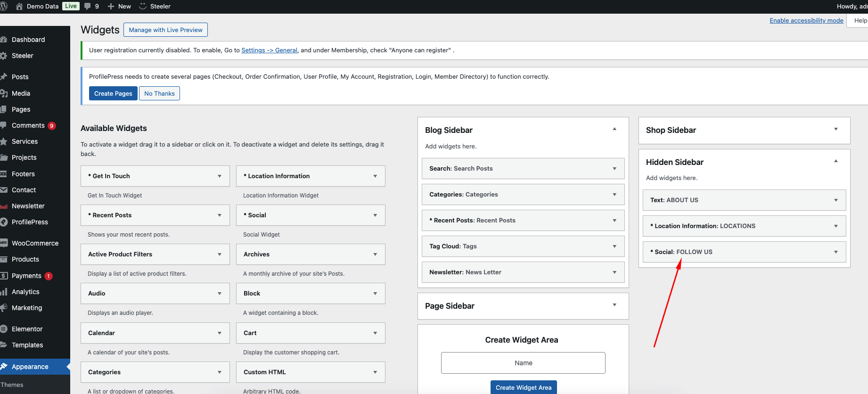Click the WooCommerce icon in the sidebar
This screenshot has height=394, width=868.
coord(4,243)
